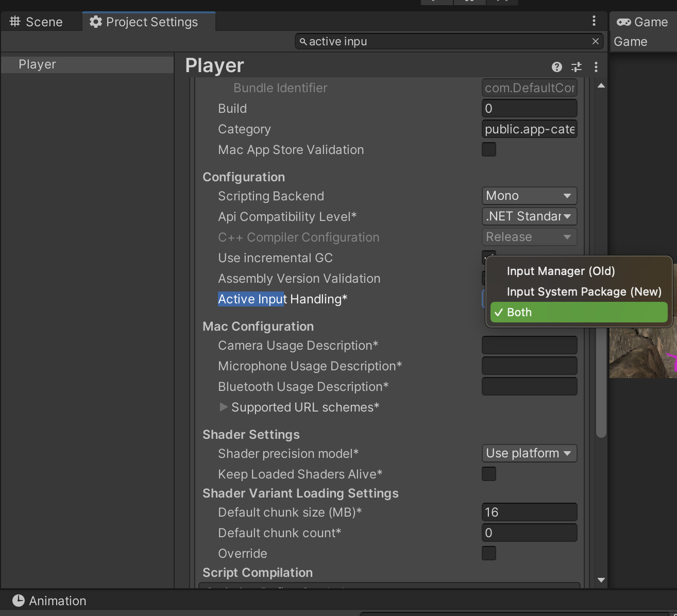Click the Use incremental GC label
The image size is (677, 616).
pos(275,258)
